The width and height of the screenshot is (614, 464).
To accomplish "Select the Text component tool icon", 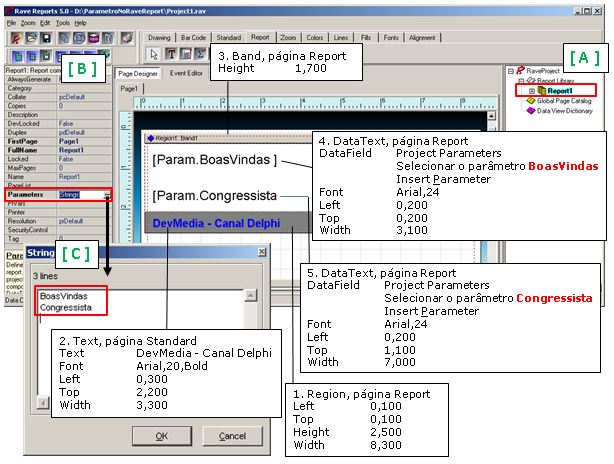I will pyautogui.click(x=171, y=54).
